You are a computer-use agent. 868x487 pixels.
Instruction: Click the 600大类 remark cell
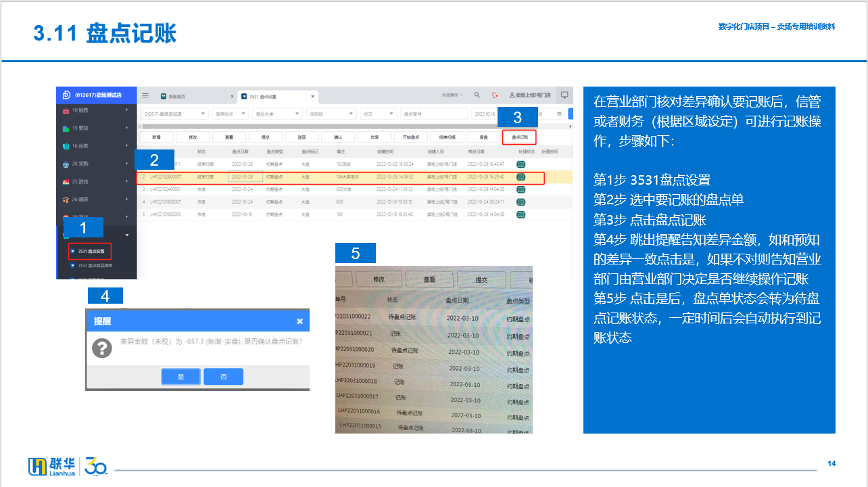click(x=344, y=189)
